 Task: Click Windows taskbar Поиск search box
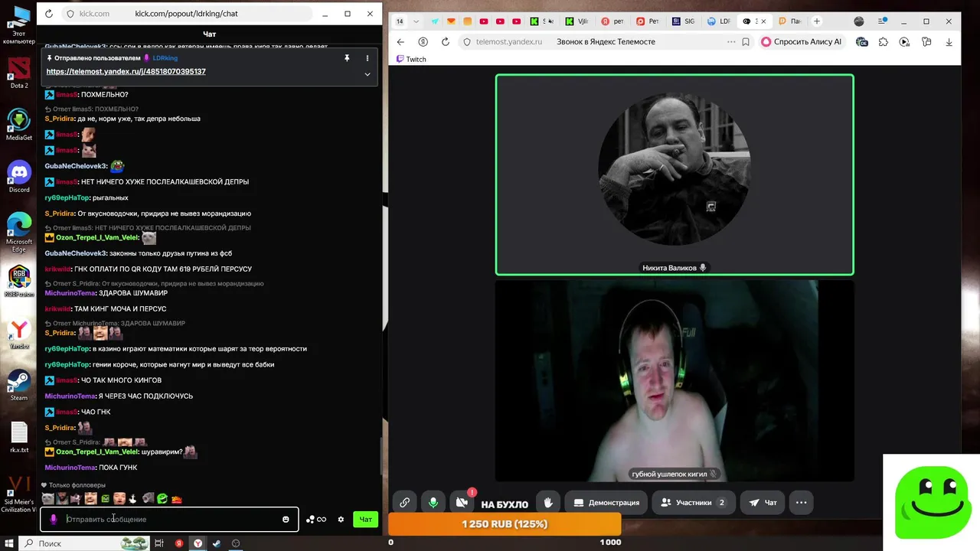84,543
